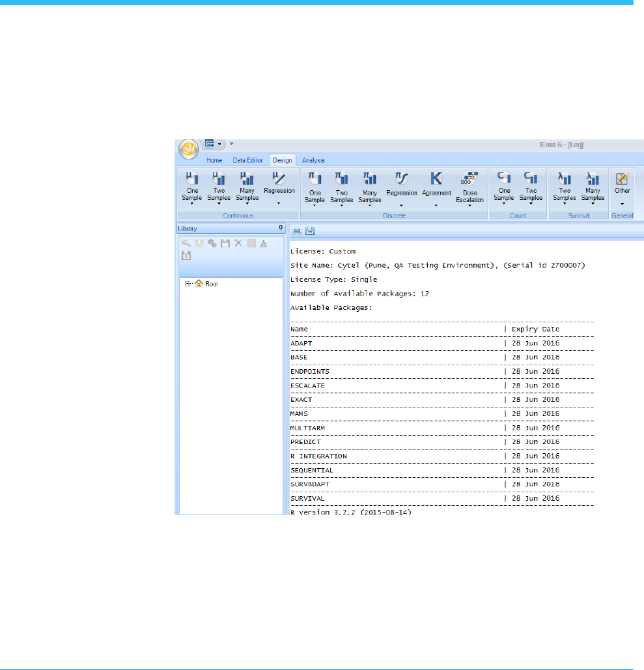Screen dimensions: 644x670
Task: Click the save icon above the log
Action: tap(310, 231)
